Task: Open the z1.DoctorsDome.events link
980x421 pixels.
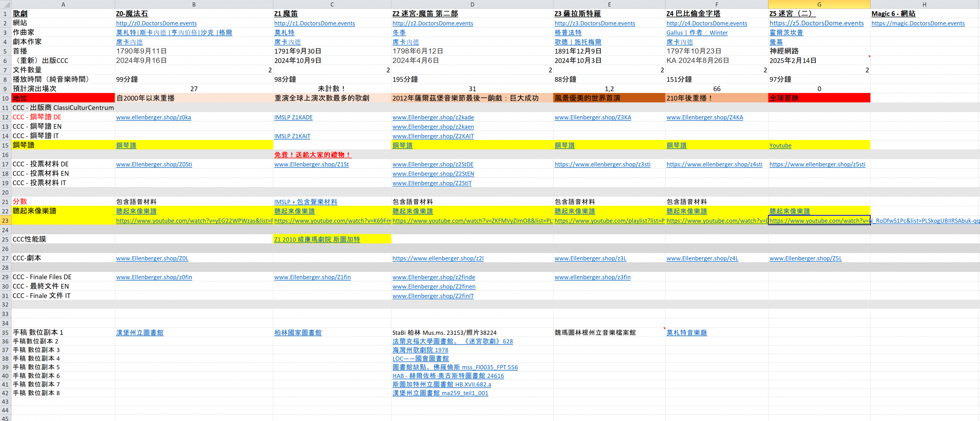Action: click(x=314, y=23)
